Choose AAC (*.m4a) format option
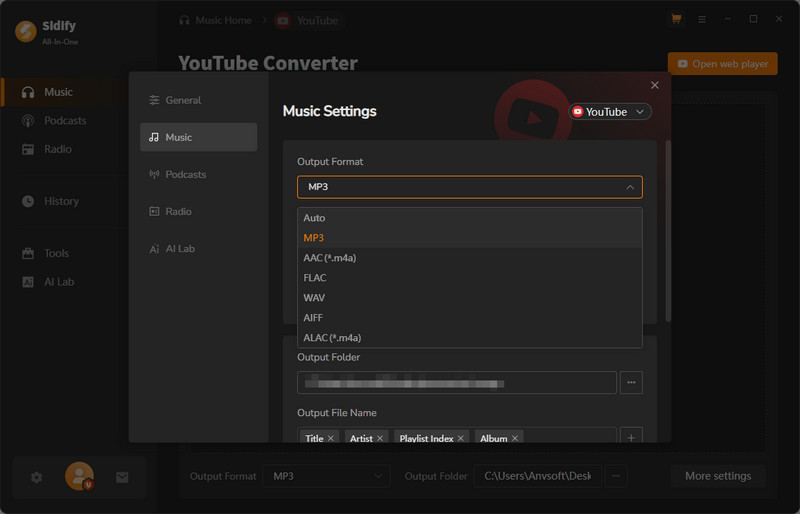This screenshot has height=514, width=800. click(x=469, y=258)
